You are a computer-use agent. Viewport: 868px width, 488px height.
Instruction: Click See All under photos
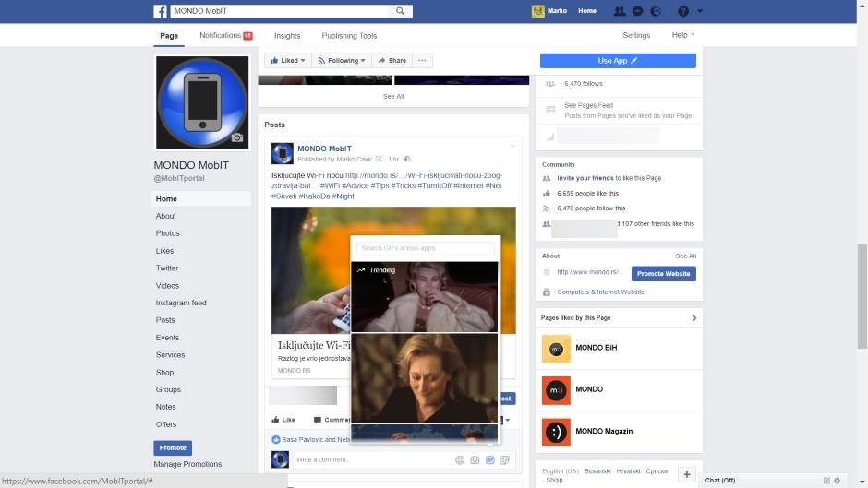(x=393, y=96)
